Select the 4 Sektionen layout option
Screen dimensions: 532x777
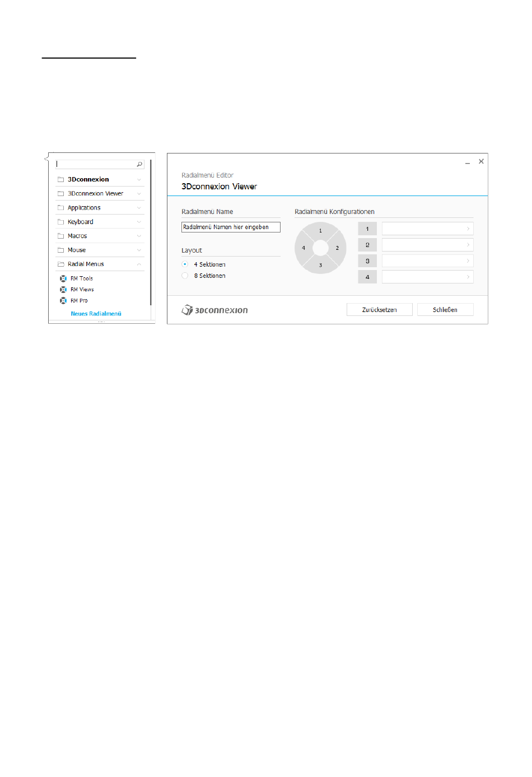pyautogui.click(x=185, y=264)
